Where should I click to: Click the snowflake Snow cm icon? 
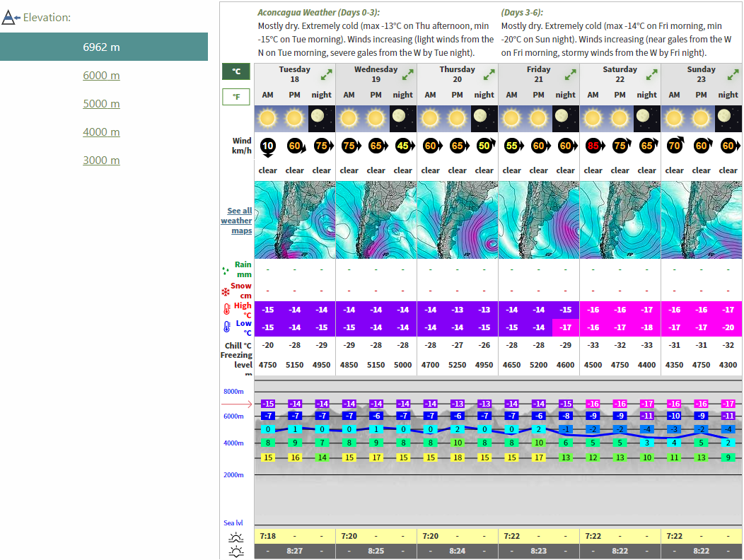(226, 291)
